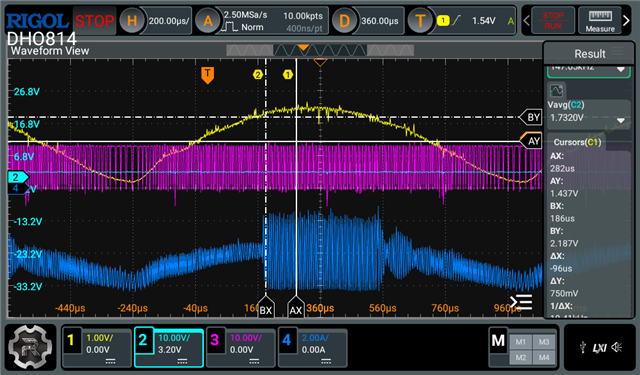Open the result list hamburger icon

click(521, 302)
